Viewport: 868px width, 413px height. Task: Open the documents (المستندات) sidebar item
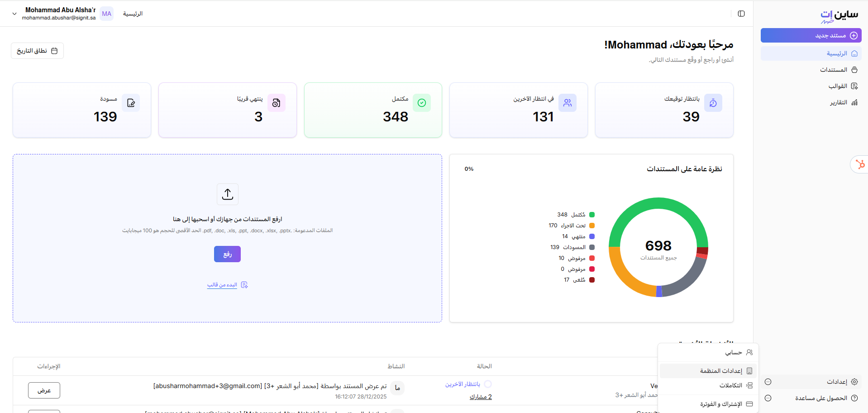[838, 70]
